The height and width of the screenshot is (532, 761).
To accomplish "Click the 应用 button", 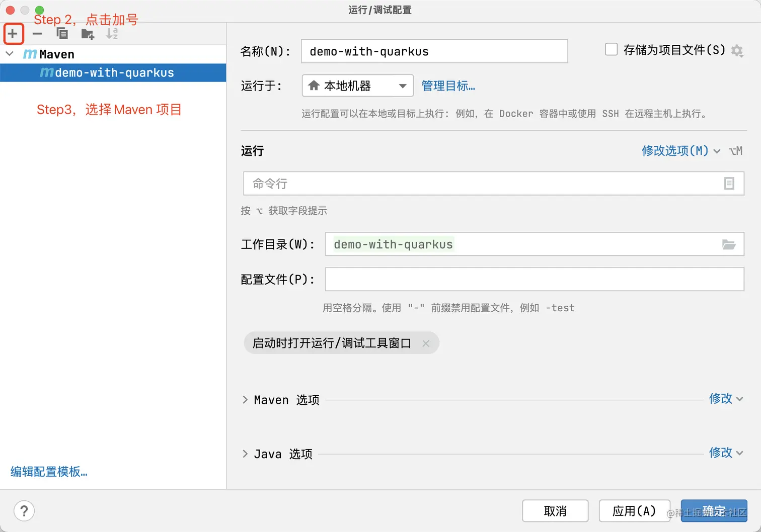I will (634, 511).
